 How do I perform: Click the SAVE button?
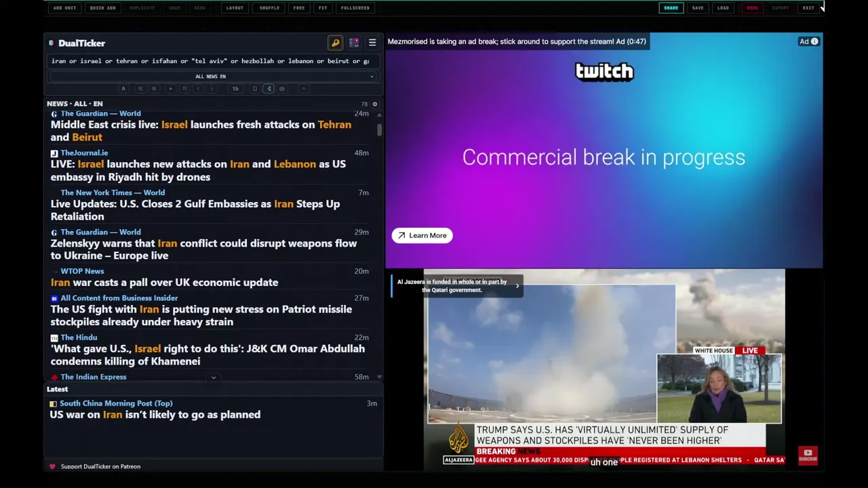pyautogui.click(x=698, y=8)
